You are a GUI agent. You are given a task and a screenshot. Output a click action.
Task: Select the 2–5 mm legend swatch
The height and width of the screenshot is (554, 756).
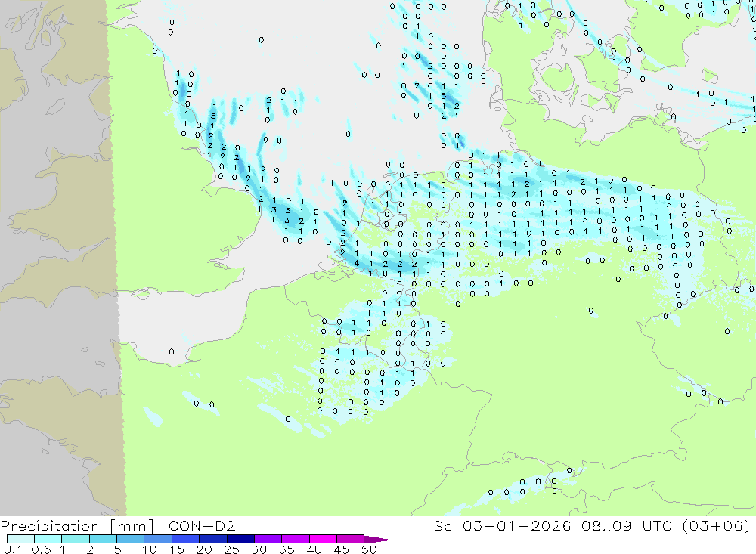[103, 539]
